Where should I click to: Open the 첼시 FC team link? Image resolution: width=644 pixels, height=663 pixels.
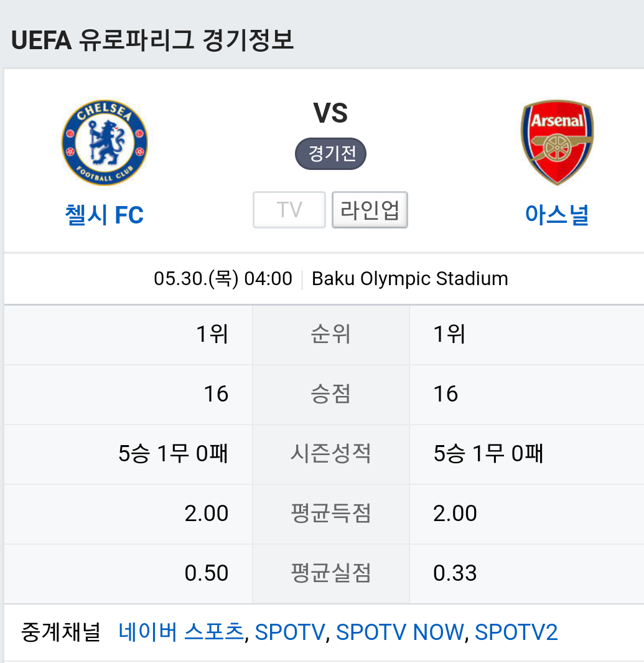click(x=105, y=215)
